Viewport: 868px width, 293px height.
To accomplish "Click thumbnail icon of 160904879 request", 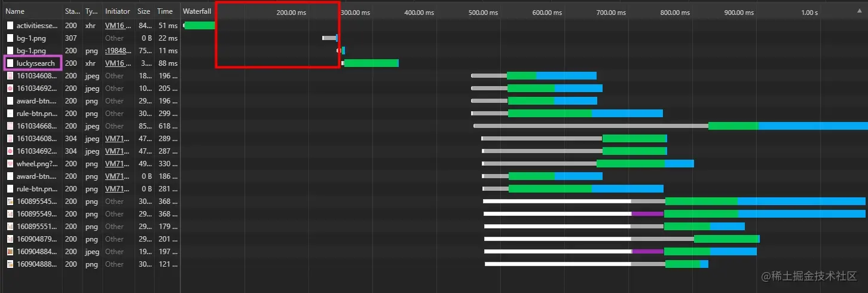I will point(10,239).
